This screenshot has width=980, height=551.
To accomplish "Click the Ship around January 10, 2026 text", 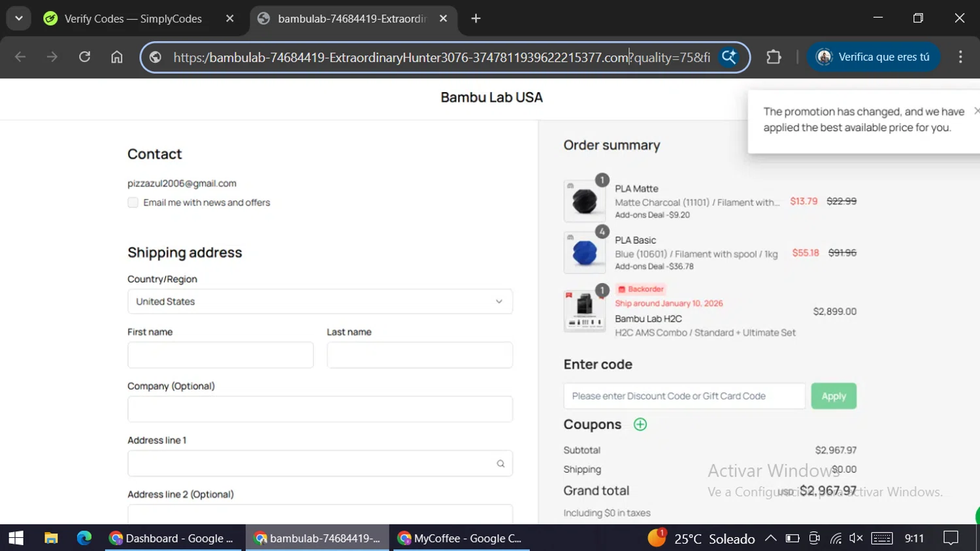I will point(669,303).
